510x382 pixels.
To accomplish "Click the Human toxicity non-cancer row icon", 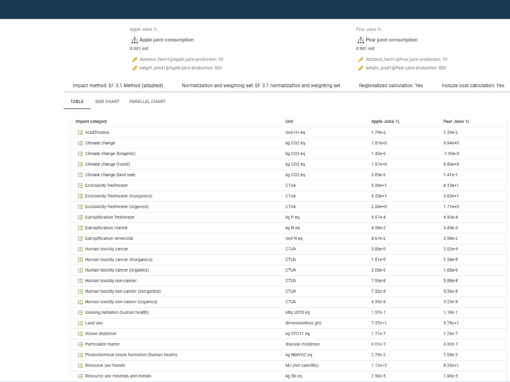I will tap(80, 281).
